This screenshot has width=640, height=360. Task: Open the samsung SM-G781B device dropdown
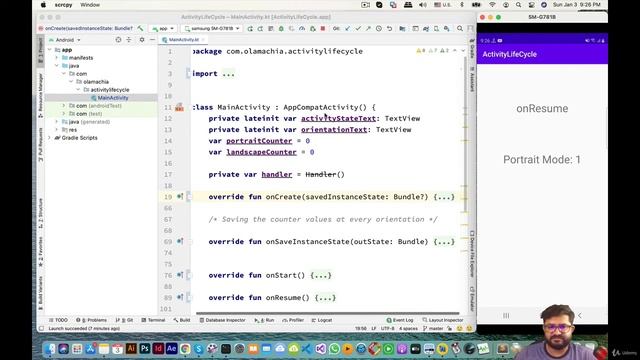[x=212, y=29]
